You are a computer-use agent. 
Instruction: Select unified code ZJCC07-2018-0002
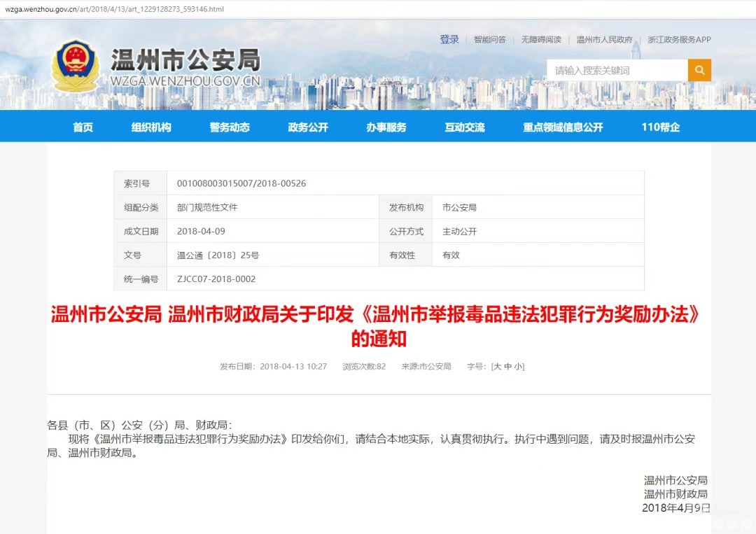click(x=216, y=279)
